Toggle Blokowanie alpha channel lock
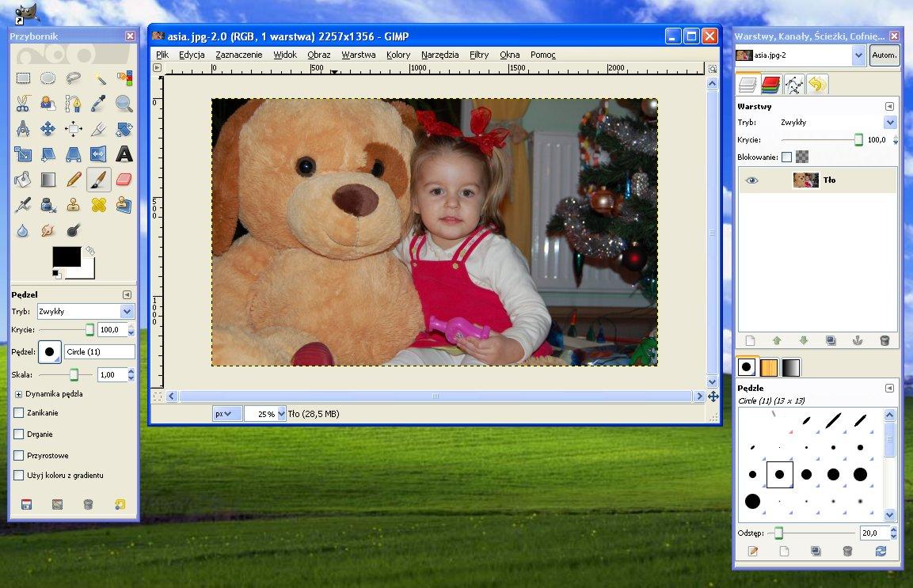Screen dimensions: 913x588 [802, 157]
